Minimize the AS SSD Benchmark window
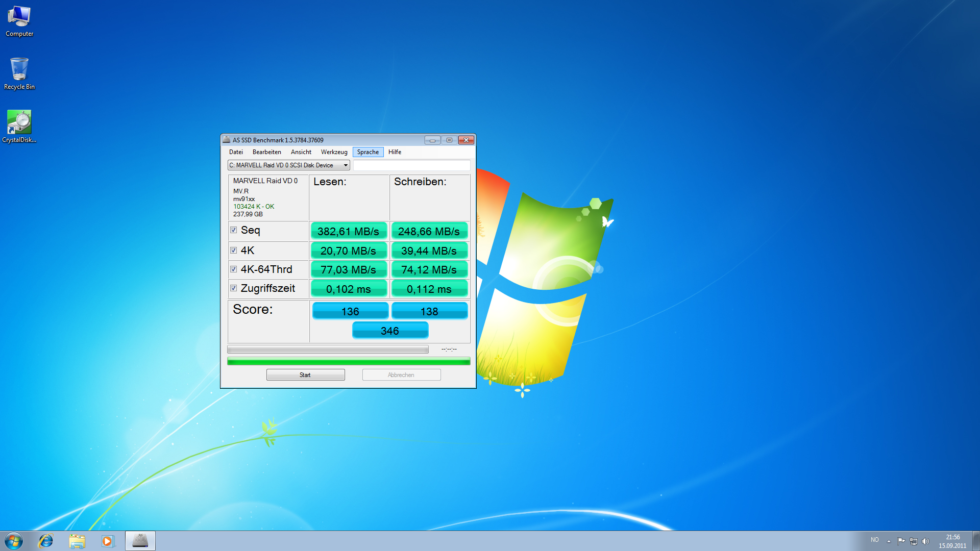Image resolution: width=980 pixels, height=551 pixels. [432, 140]
